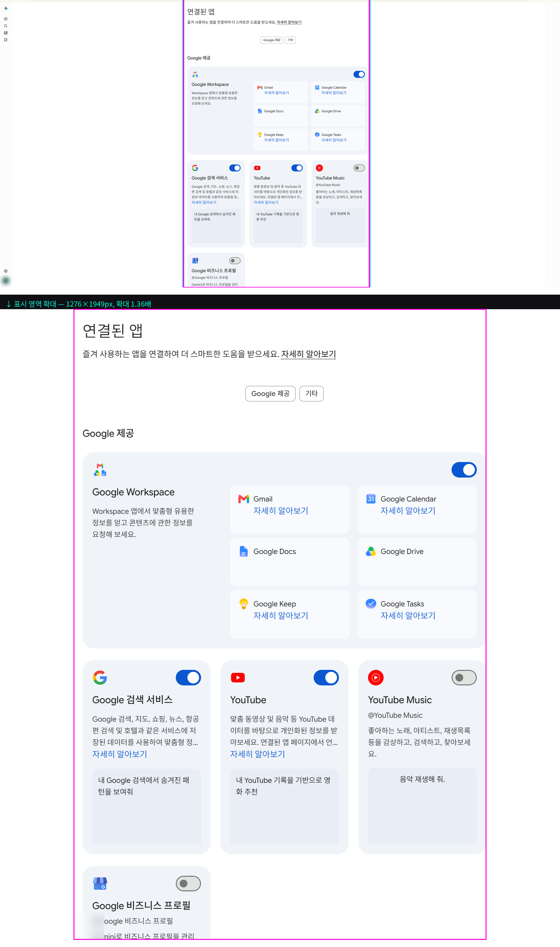Click the Google G logo in the small top view

point(195,168)
